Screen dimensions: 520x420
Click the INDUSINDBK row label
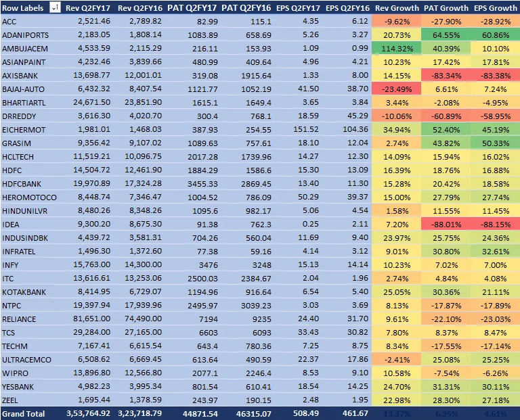[25, 238]
